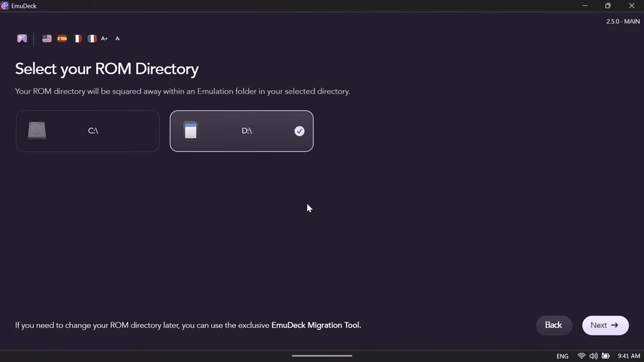Select the French flag icon
This screenshot has width=644, height=362.
77,38
